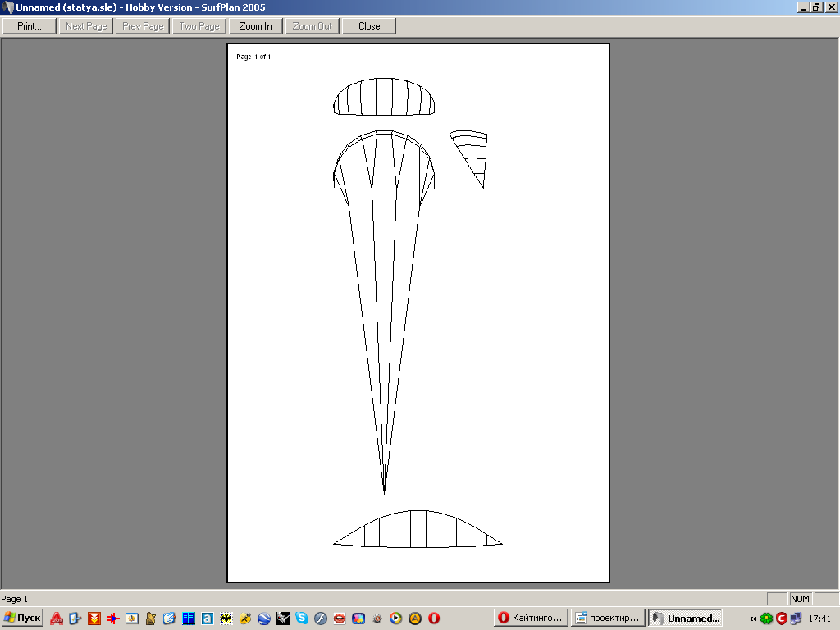
Task: Launch Google Earth from quick launch
Action: (x=264, y=619)
